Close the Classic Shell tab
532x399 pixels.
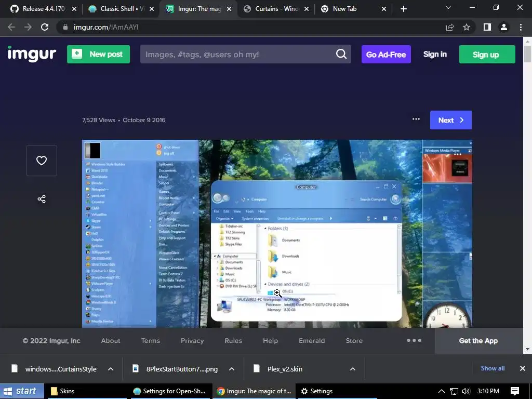pos(152,9)
